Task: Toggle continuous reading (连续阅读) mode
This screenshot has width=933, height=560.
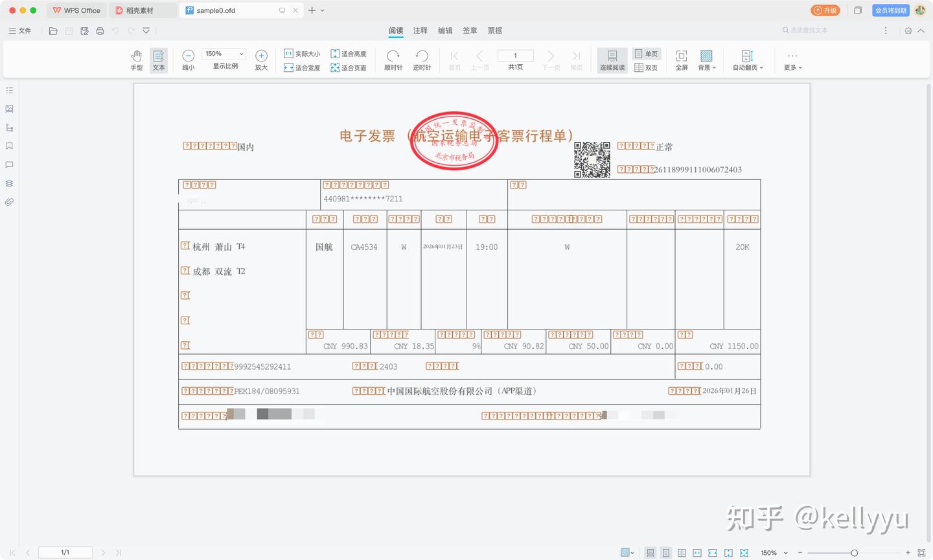Action: (x=612, y=60)
